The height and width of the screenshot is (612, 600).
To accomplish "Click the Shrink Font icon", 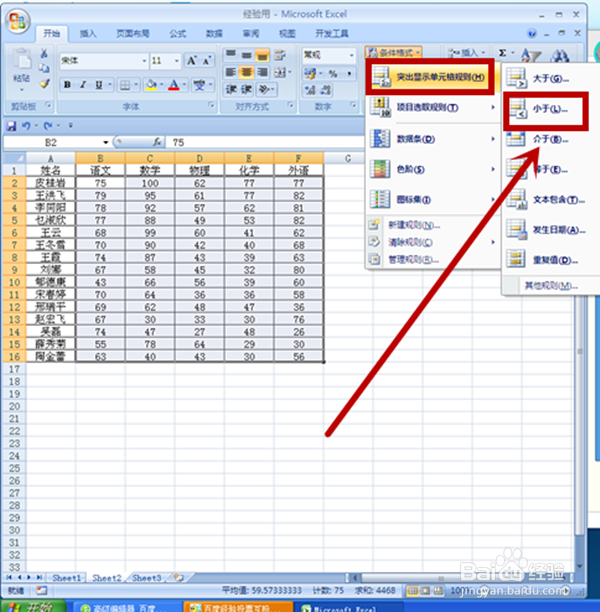I will (x=206, y=60).
